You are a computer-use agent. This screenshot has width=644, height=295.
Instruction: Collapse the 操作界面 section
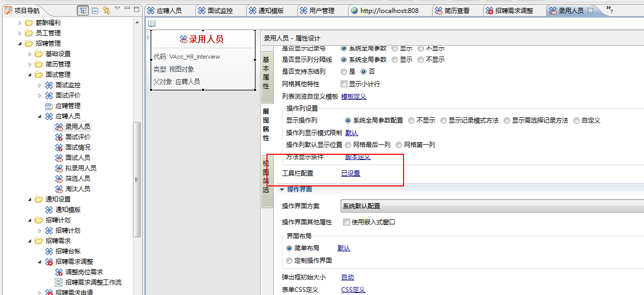[x=283, y=190]
